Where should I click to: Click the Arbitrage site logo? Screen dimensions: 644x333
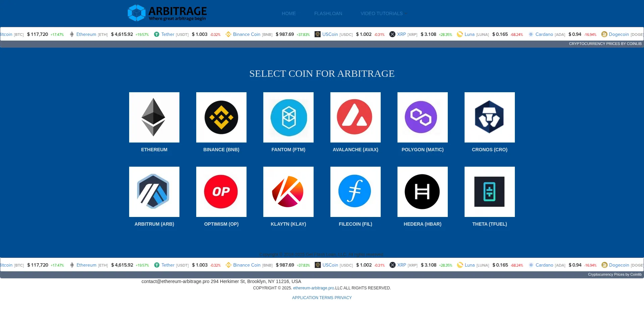(167, 13)
